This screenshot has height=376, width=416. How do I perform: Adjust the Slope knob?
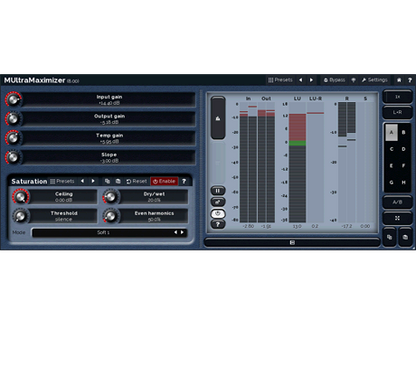[x=13, y=157]
